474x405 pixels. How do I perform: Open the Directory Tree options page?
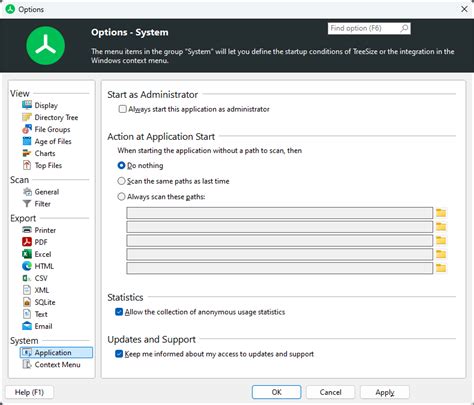(x=56, y=117)
